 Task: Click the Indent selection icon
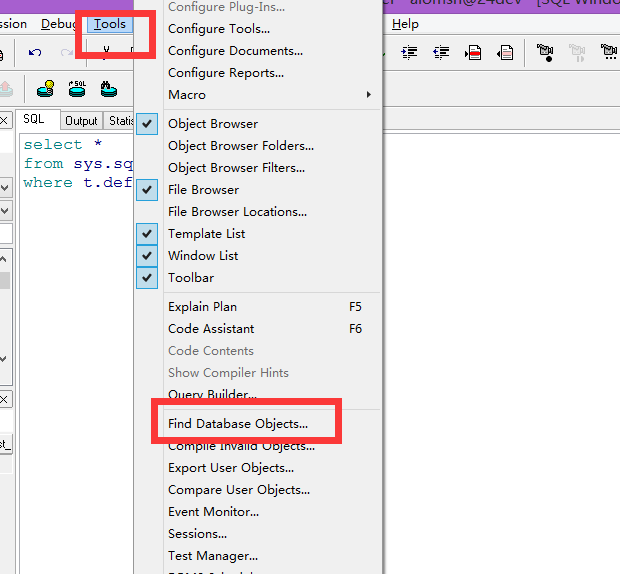[x=409, y=53]
